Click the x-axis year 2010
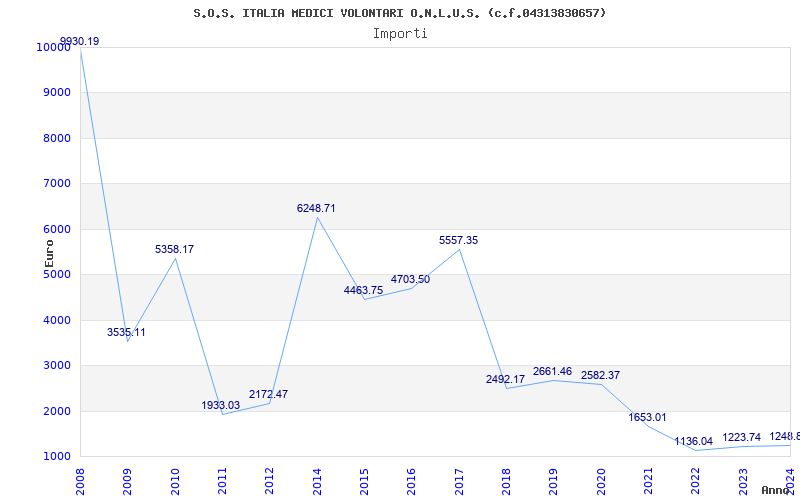The width and height of the screenshot is (800, 500). [x=175, y=481]
